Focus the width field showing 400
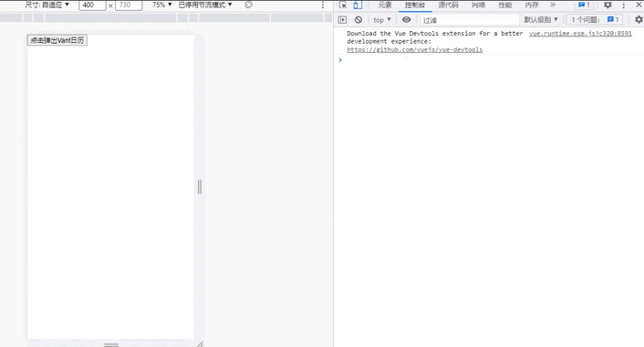 tap(92, 5)
